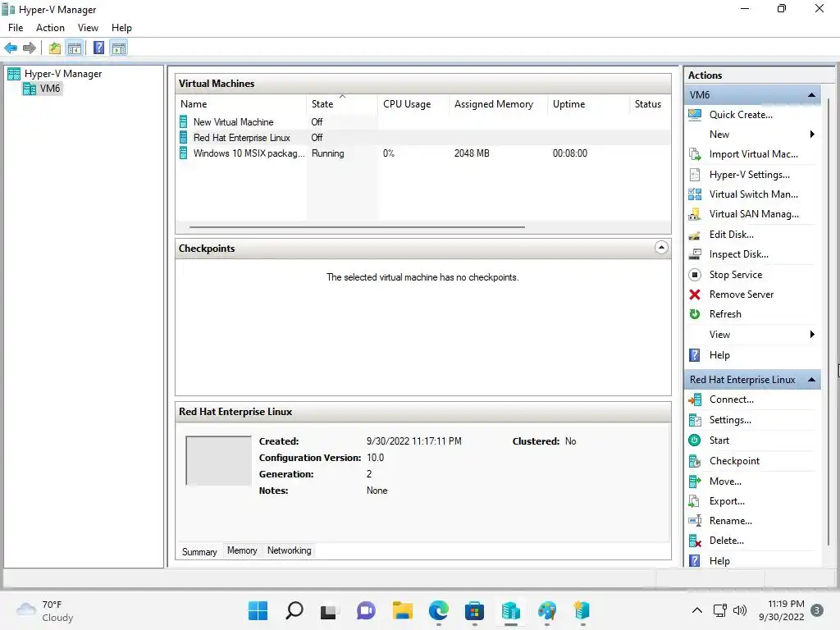Sort by CPU Usage column header
840x630 pixels.
coord(413,104)
